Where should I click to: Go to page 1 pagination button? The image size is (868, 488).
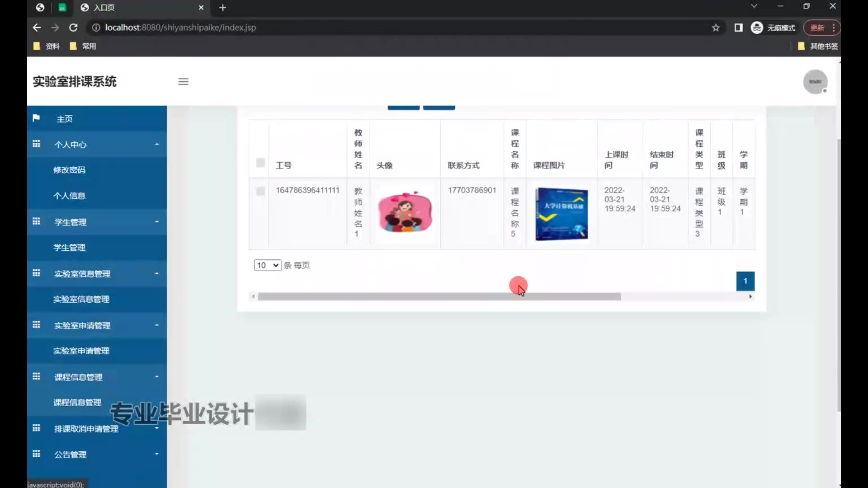[745, 281]
